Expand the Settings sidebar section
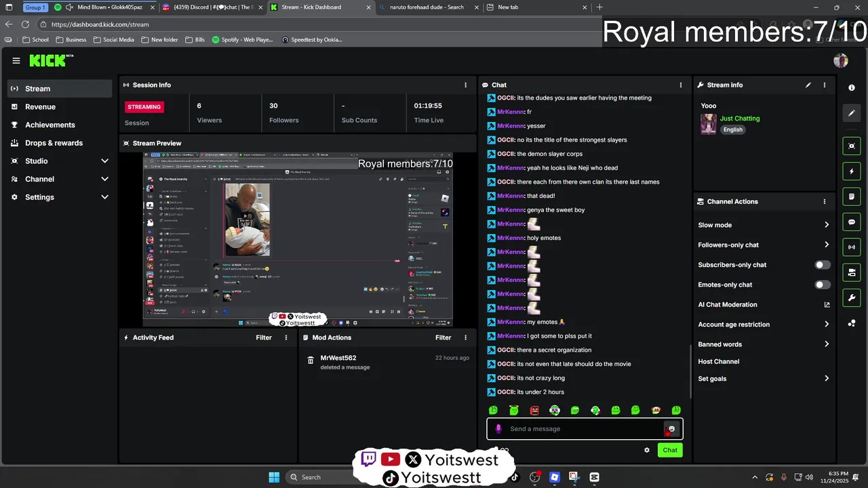 (104, 197)
